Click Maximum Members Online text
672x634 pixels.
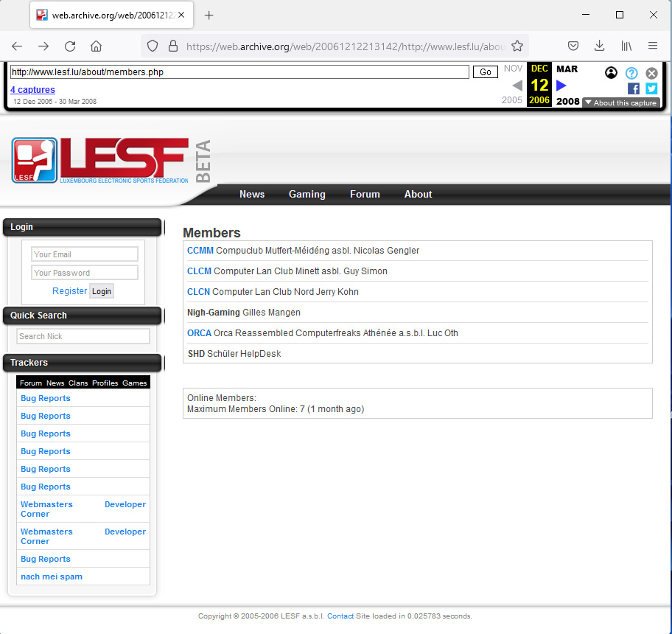point(276,409)
